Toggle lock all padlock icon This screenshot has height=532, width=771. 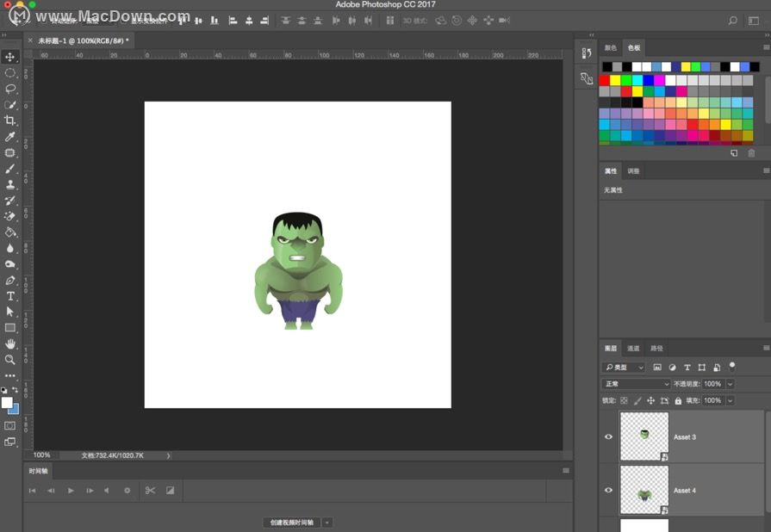[x=678, y=401]
